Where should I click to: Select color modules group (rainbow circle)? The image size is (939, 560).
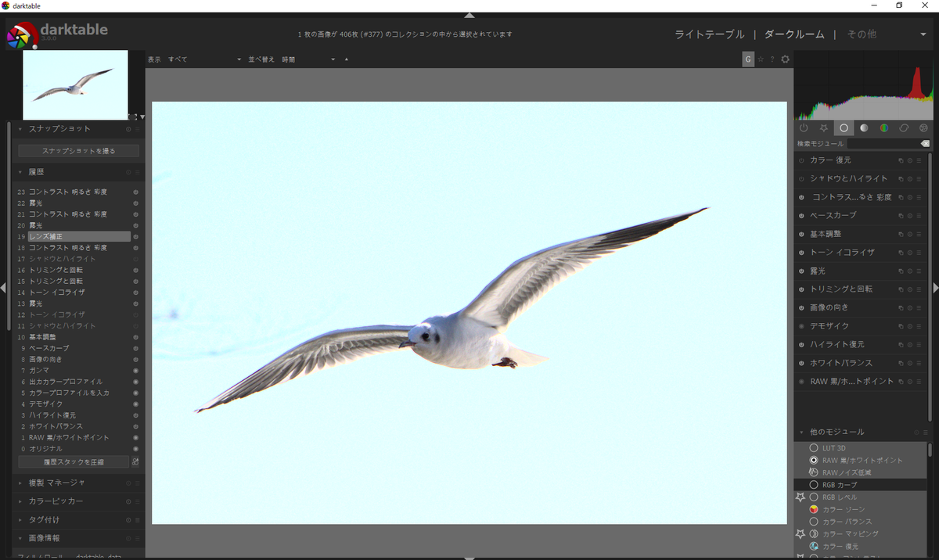[883, 127]
